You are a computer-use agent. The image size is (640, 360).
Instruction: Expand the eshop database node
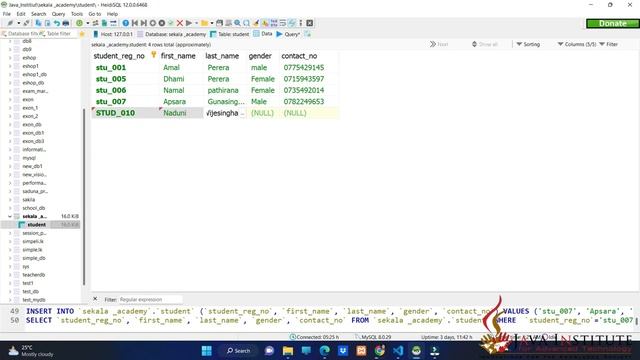[x=10, y=58]
